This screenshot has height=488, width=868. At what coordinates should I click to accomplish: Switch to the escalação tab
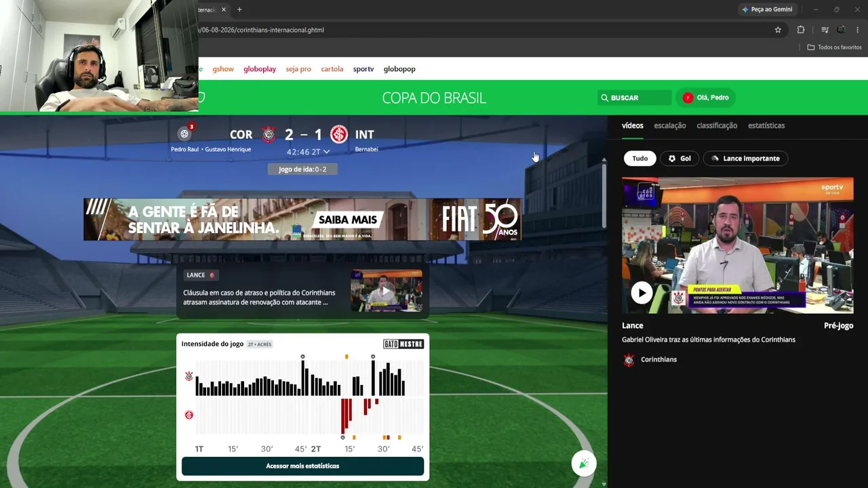click(670, 125)
